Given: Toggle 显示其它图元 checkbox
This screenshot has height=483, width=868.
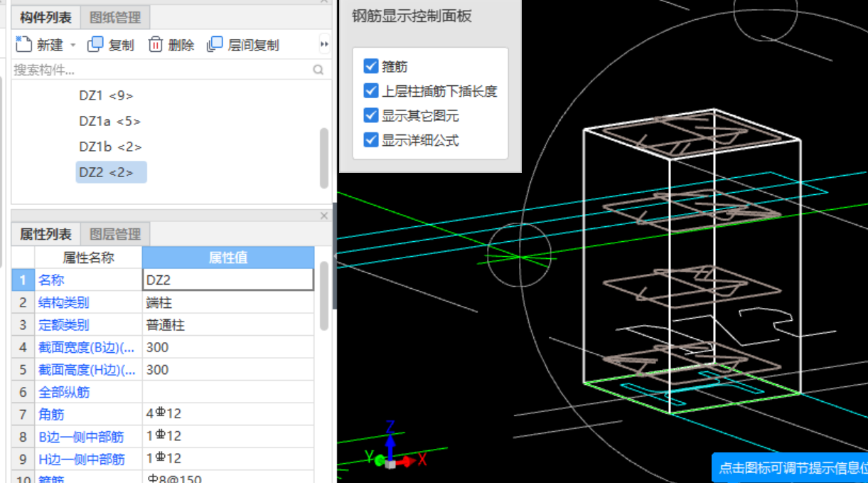Looking at the screenshot, I should click(370, 115).
